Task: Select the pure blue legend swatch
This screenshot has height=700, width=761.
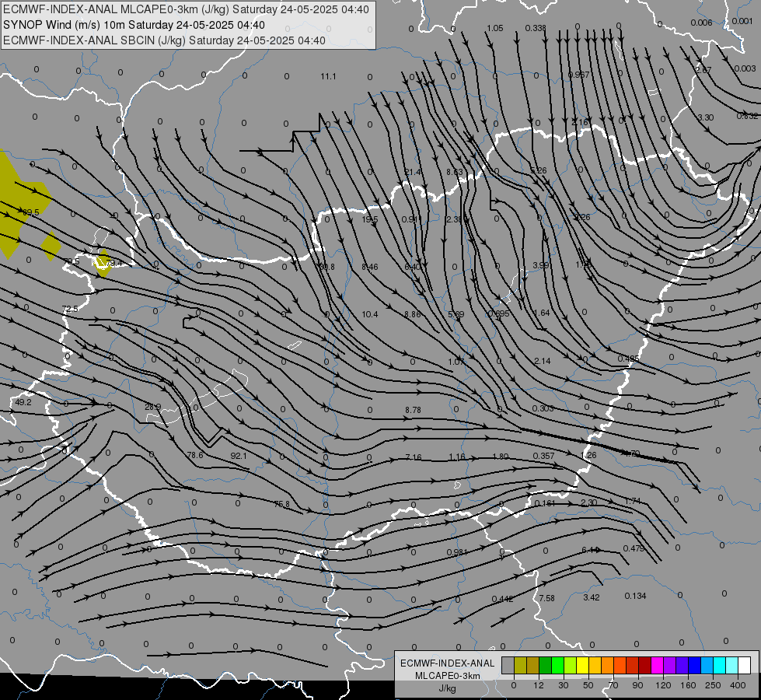Action: click(x=694, y=665)
